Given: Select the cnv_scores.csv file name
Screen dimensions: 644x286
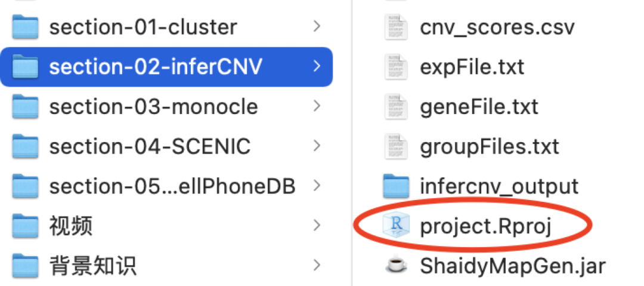Looking at the screenshot, I should coord(497,27).
